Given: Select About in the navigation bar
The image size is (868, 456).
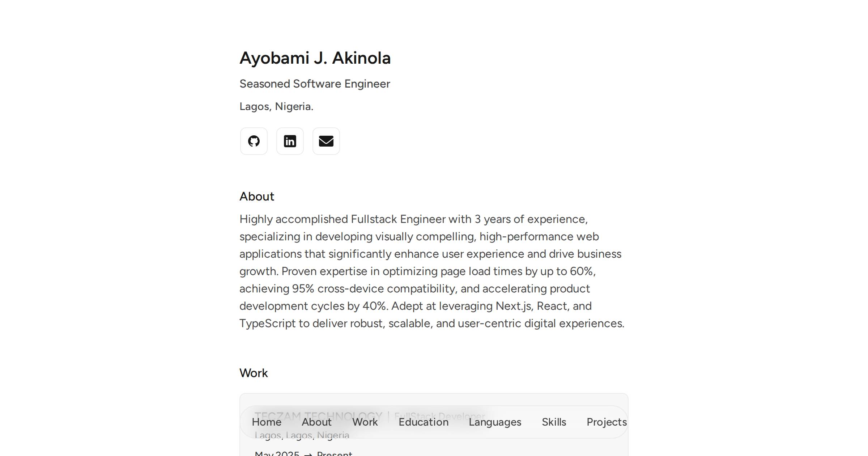Looking at the screenshot, I should 316,422.
